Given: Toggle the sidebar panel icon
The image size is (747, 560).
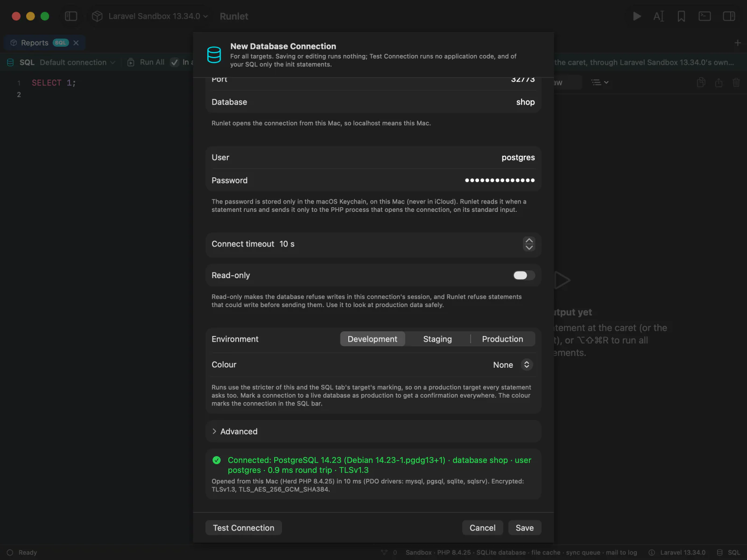Looking at the screenshot, I should coord(71,16).
